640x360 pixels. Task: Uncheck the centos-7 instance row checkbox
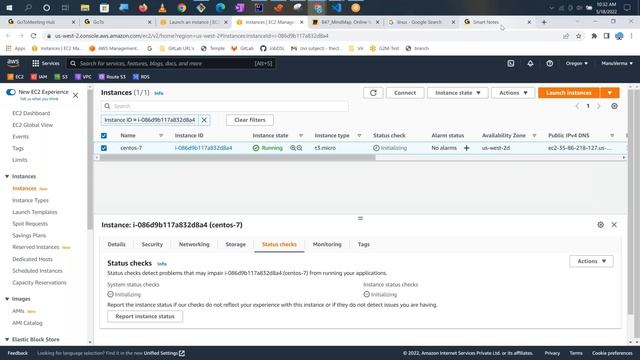[104, 148]
